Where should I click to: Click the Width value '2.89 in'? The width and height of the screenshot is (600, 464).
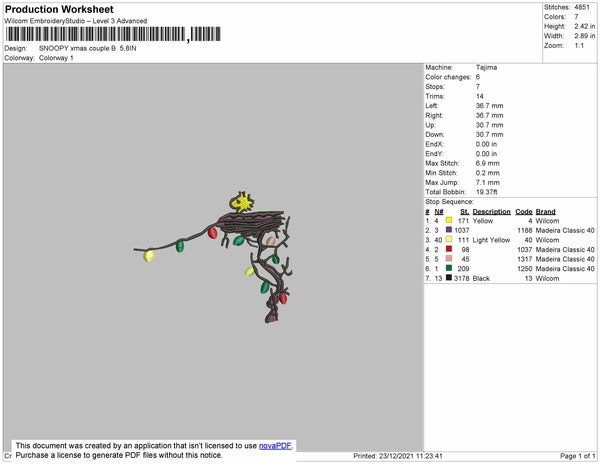584,36
